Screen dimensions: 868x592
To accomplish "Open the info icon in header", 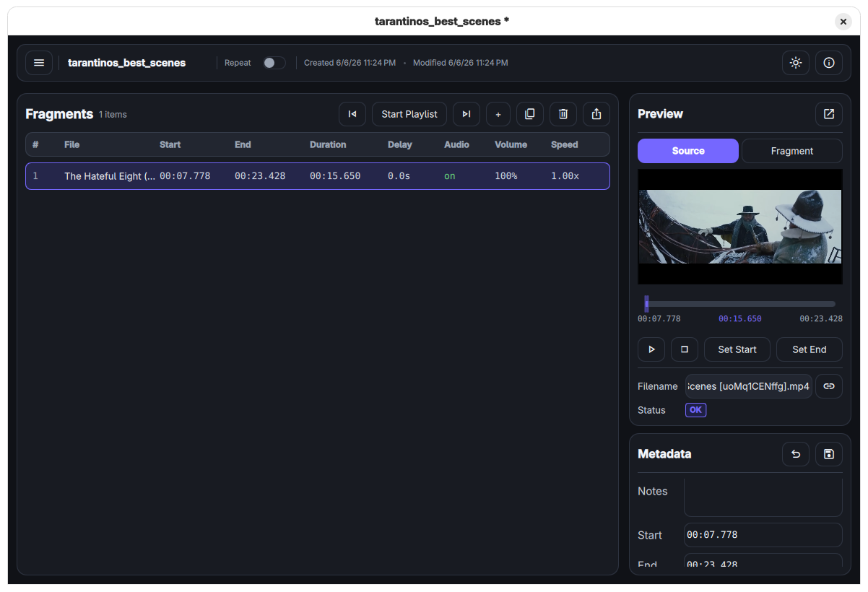I will (x=829, y=63).
